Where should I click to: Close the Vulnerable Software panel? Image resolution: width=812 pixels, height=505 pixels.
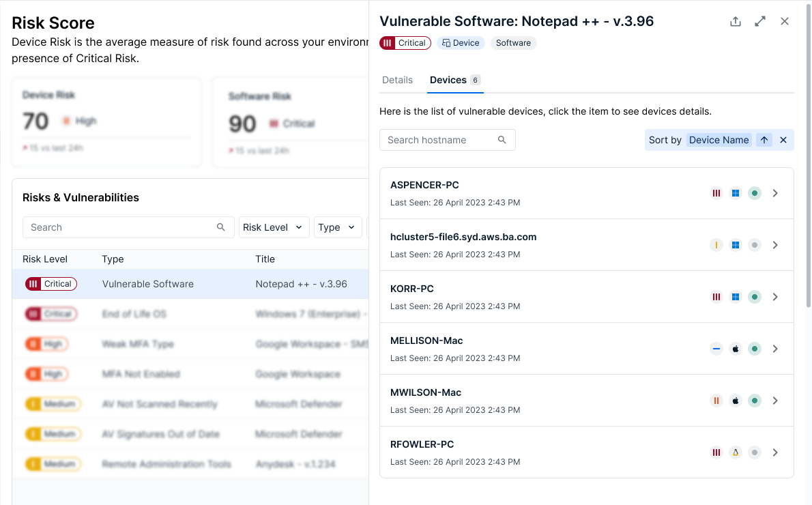[x=785, y=21]
